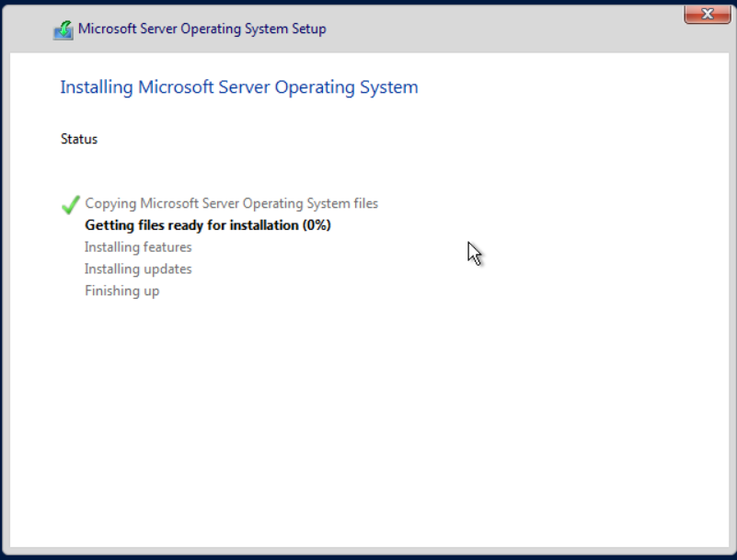Click the "Finishing up" step
Screen dimensions: 737x560
[121, 291]
